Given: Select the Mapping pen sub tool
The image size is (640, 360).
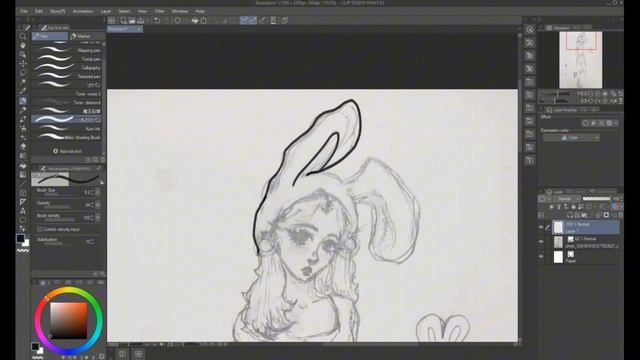Looking at the screenshot, I should point(67,50).
